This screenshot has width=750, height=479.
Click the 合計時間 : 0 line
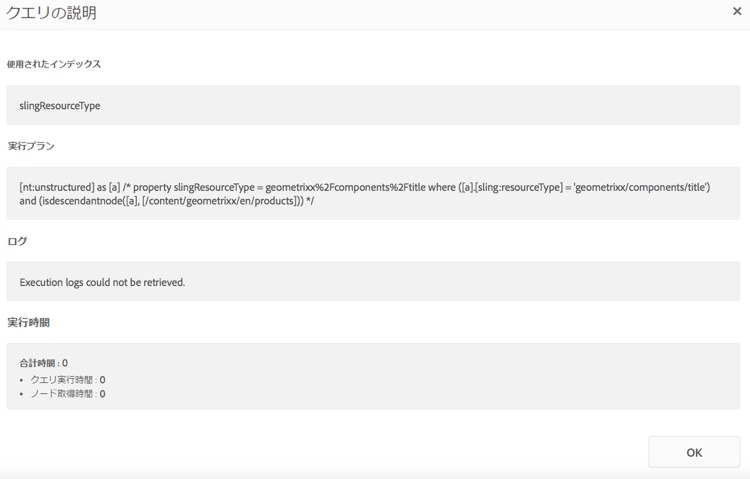pyautogui.click(x=44, y=363)
